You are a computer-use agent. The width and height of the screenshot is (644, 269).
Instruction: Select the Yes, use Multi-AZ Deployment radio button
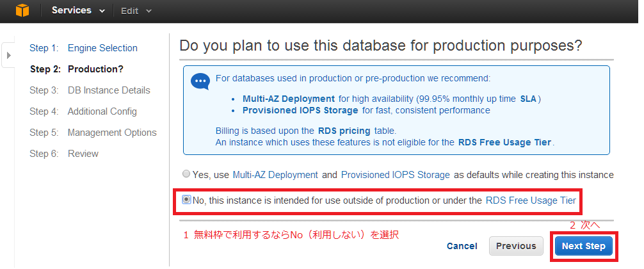pos(186,174)
